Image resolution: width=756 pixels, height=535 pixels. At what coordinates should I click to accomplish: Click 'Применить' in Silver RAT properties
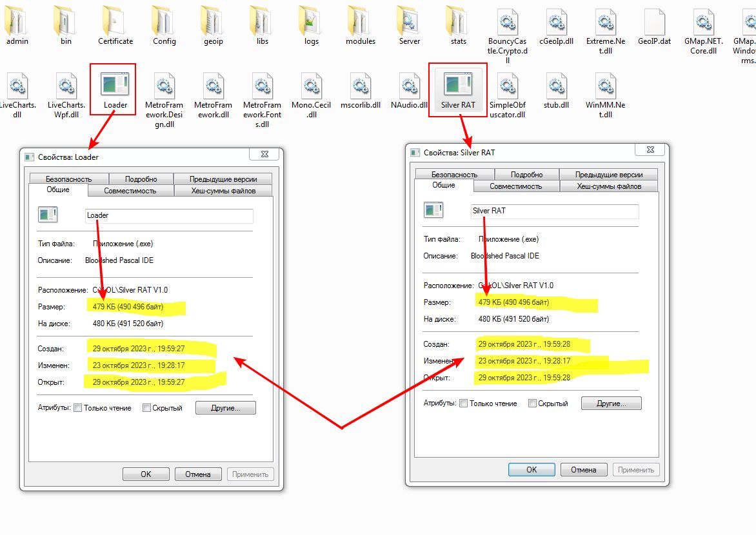click(636, 470)
